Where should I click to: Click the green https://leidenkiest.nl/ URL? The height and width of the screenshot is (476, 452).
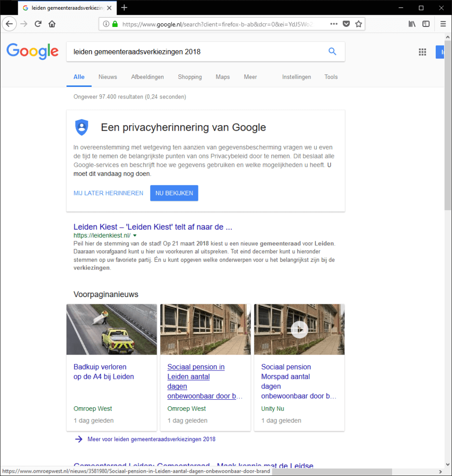click(x=102, y=235)
